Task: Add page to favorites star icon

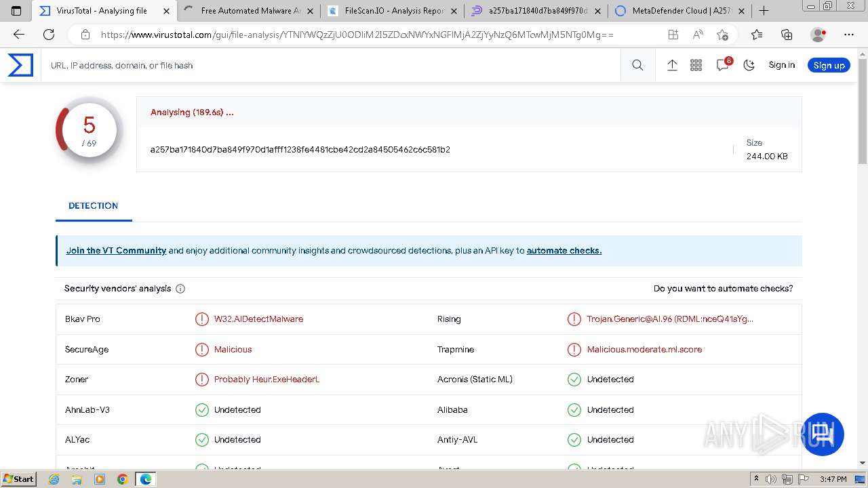Action: click(x=722, y=35)
